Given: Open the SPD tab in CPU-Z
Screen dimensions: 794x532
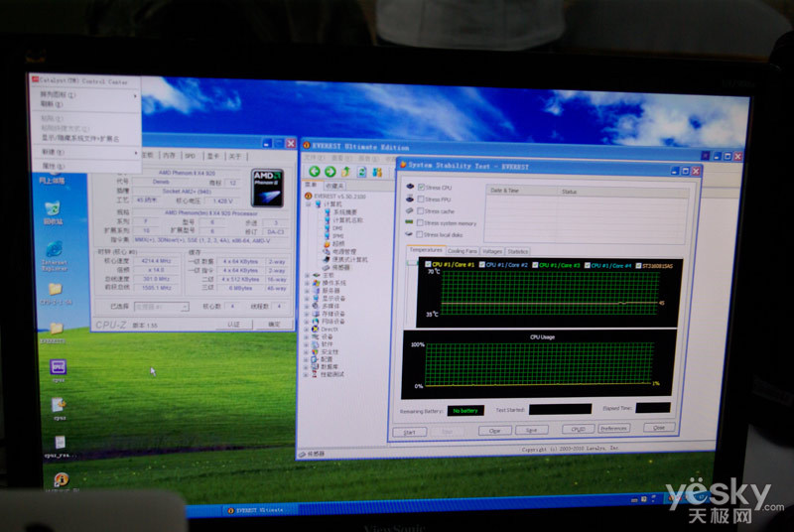Looking at the screenshot, I should [191, 156].
